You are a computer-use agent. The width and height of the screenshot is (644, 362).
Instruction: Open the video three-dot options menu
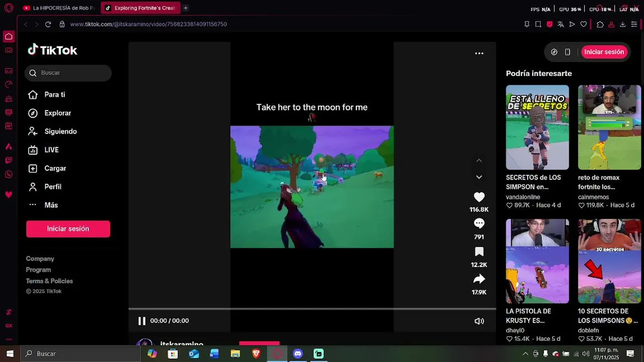[479, 53]
